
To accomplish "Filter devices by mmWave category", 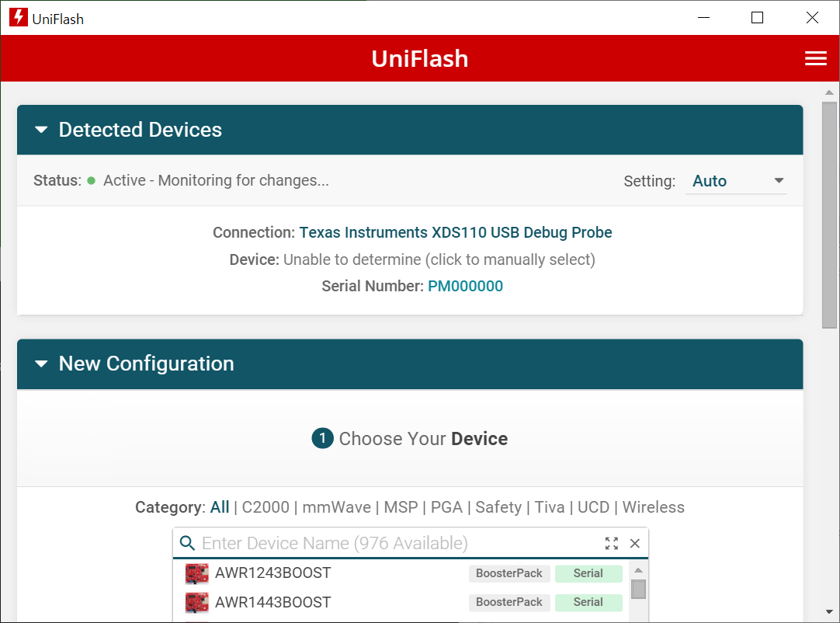I will pos(336,507).
